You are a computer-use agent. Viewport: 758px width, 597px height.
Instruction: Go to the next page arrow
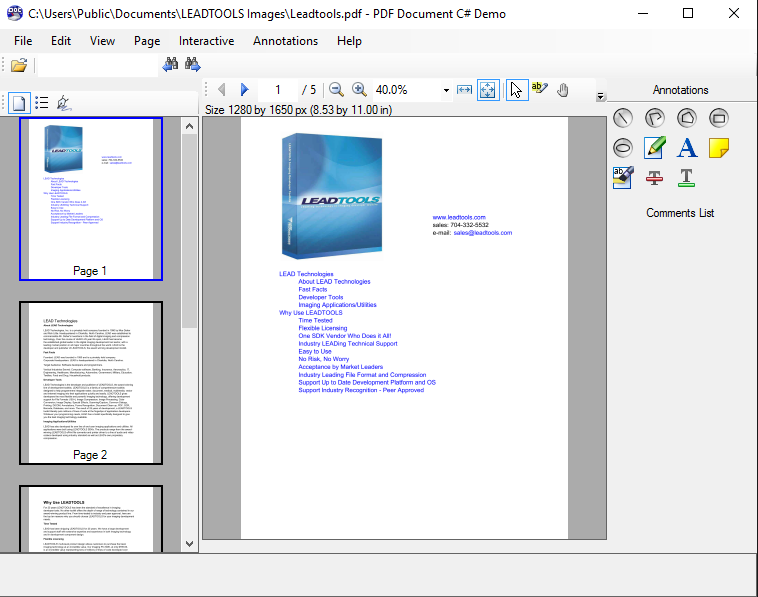tap(245, 89)
